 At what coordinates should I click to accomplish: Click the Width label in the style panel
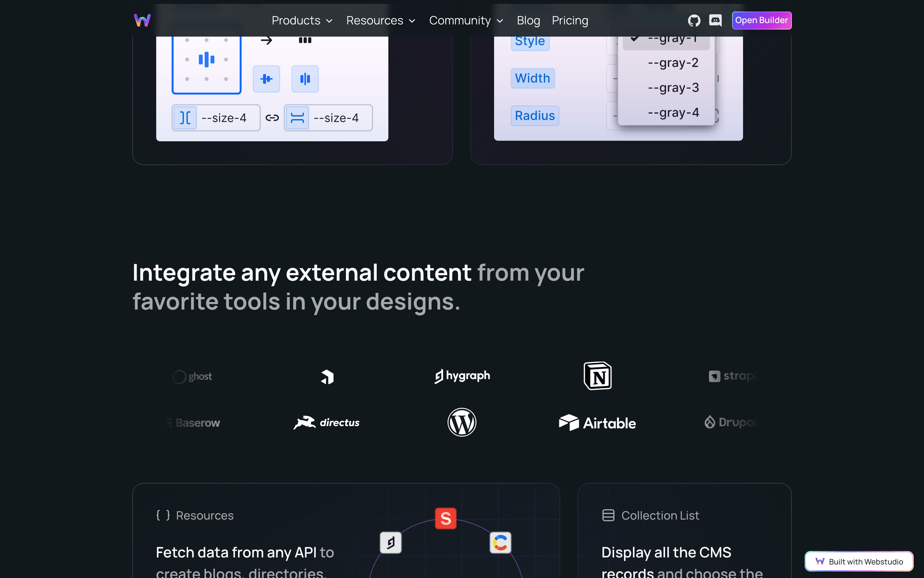[533, 78]
